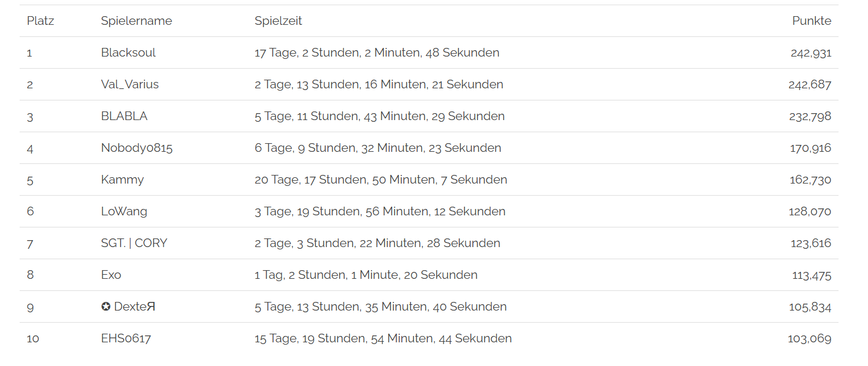The width and height of the screenshot is (868, 366).
Task: Click the 103,069 points entry
Action: click(x=809, y=339)
